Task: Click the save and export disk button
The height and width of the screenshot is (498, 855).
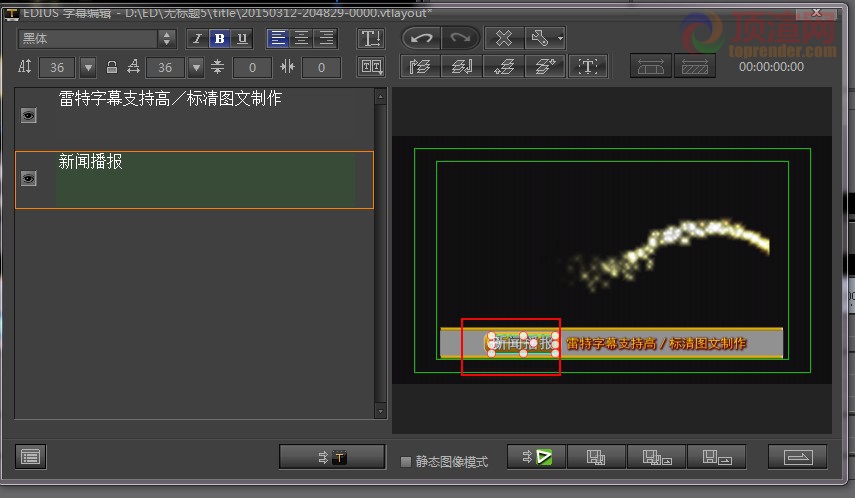Action: point(716,457)
